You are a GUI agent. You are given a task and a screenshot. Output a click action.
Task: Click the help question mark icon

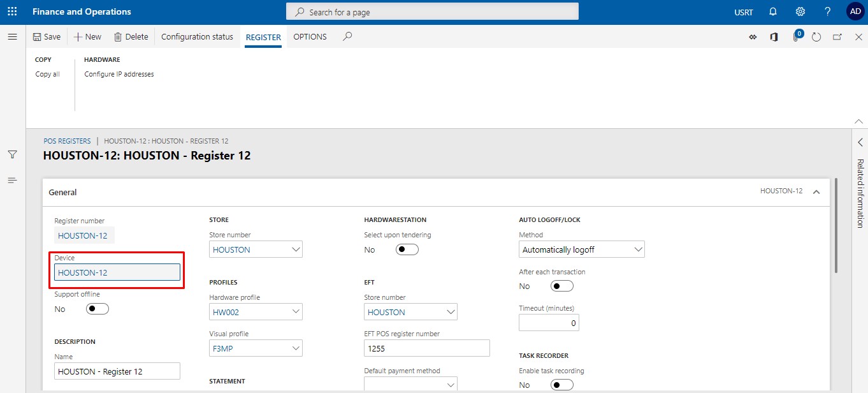827,11
